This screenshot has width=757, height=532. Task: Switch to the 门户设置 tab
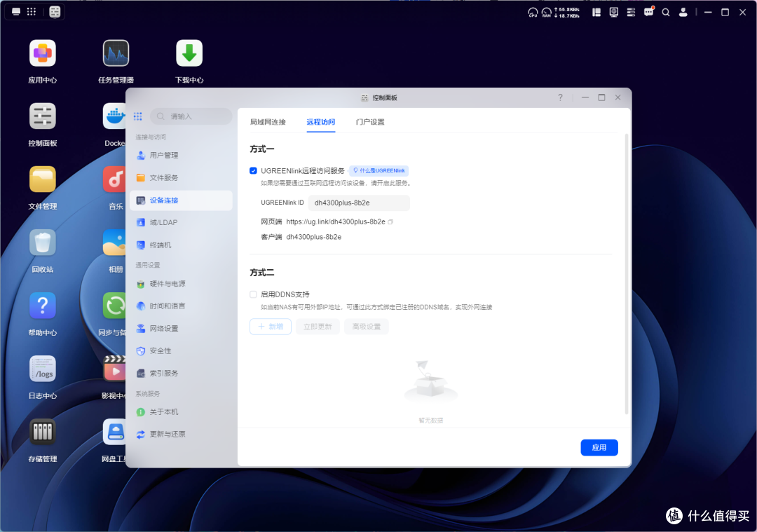click(x=370, y=122)
